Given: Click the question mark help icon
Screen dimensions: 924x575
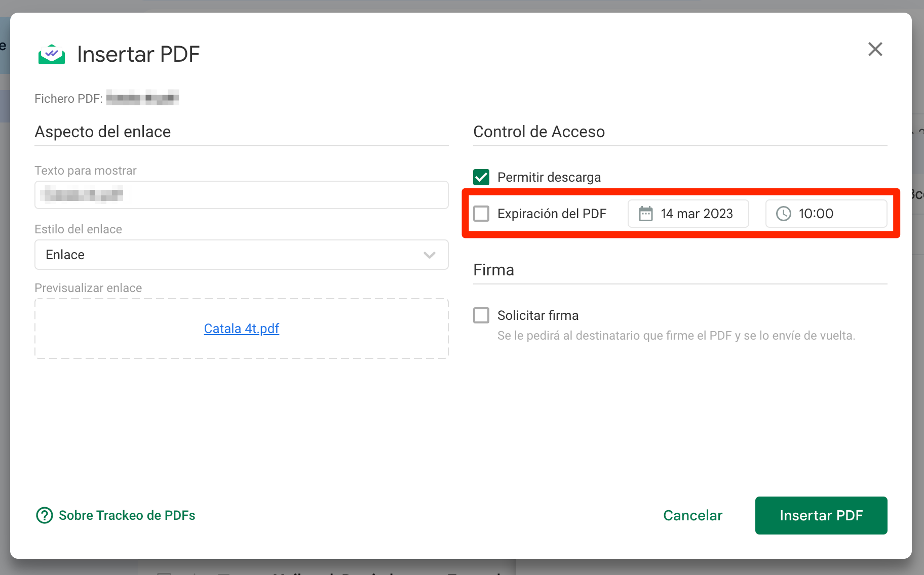Looking at the screenshot, I should [x=44, y=515].
